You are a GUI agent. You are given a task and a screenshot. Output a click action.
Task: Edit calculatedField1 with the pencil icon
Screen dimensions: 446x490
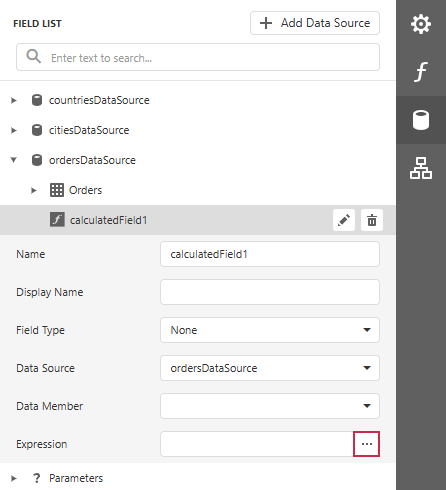click(x=344, y=220)
